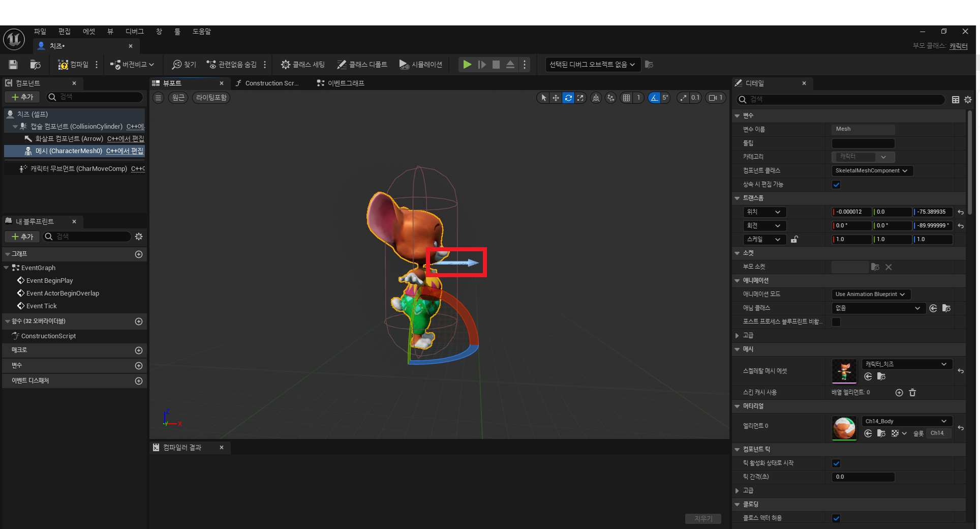Click the browse to asset icon in main toolbar
Viewport: 980px width, 529px height.
tap(35, 65)
